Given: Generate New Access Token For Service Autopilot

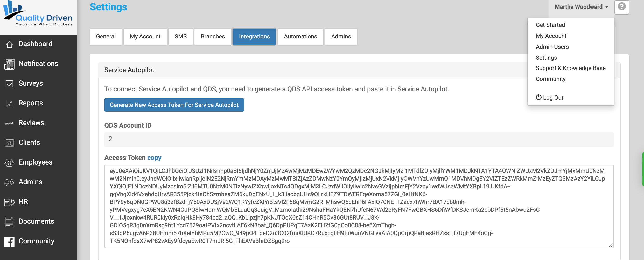Looking at the screenshot, I should (174, 105).
